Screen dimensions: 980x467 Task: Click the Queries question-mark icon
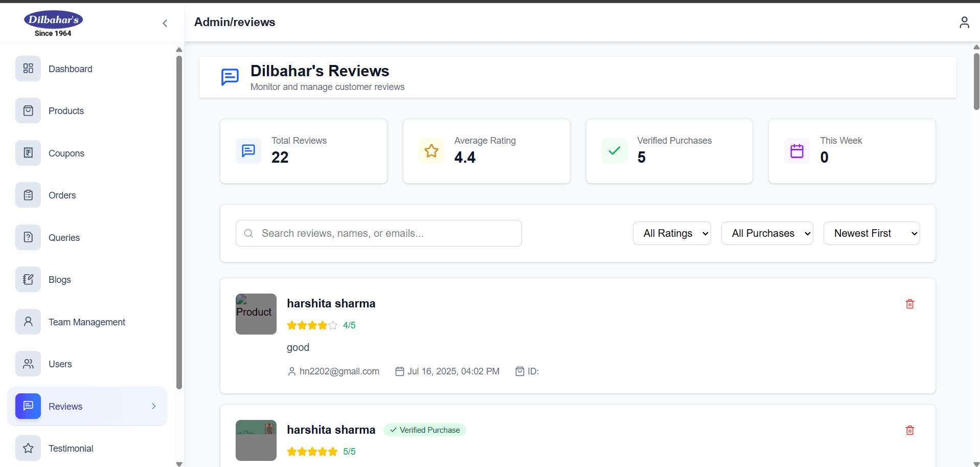tap(28, 237)
